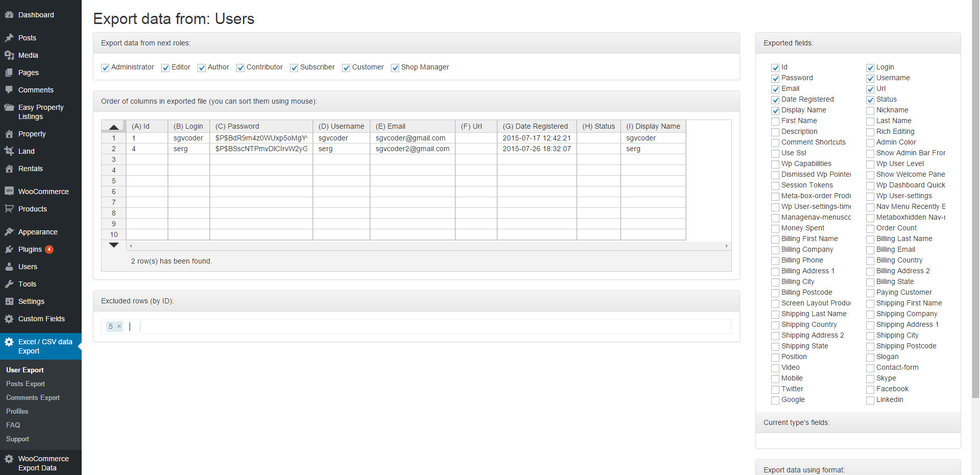Open the Profiles submenu entry
The image size is (980, 475).
coord(17,411)
